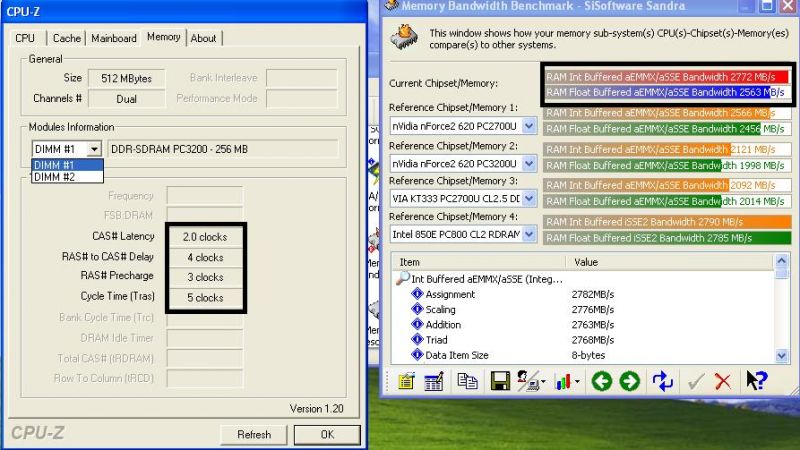Click the Sandra memory chip icon
800x450 pixels.
[404, 37]
